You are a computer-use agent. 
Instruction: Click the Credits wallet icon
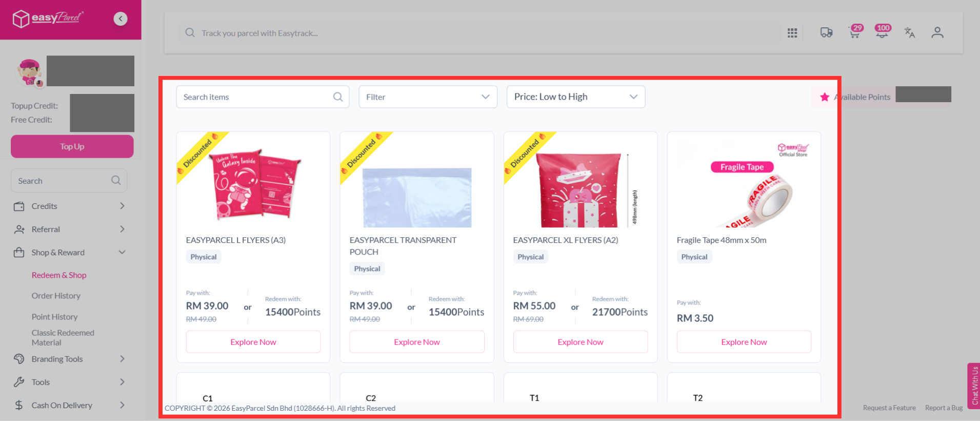(19, 206)
